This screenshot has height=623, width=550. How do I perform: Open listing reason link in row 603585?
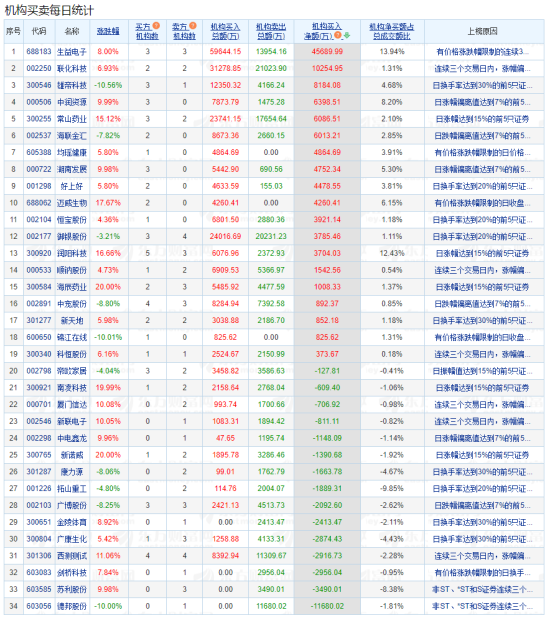pyautogui.click(x=482, y=590)
